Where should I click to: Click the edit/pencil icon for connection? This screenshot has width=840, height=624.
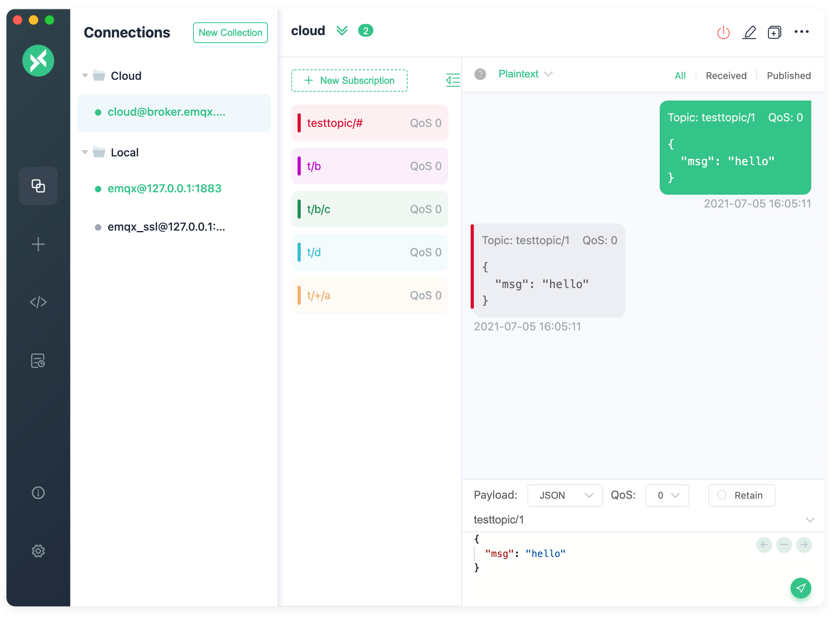click(749, 31)
